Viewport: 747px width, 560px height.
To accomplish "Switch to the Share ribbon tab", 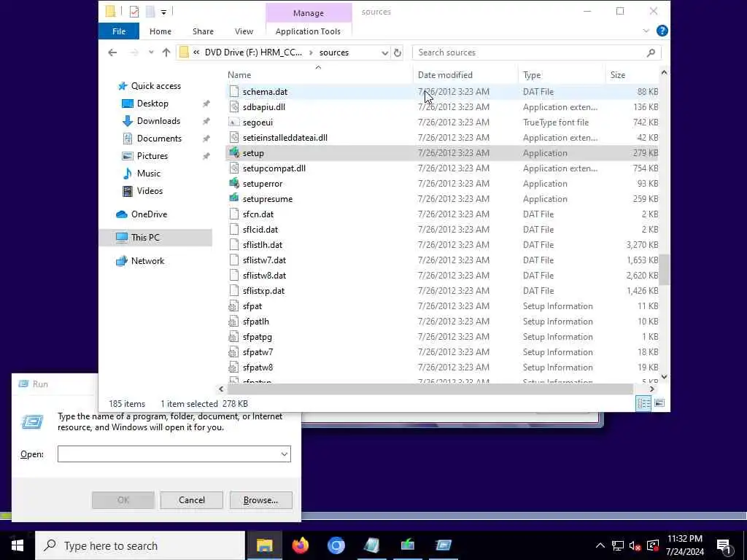I will click(203, 31).
